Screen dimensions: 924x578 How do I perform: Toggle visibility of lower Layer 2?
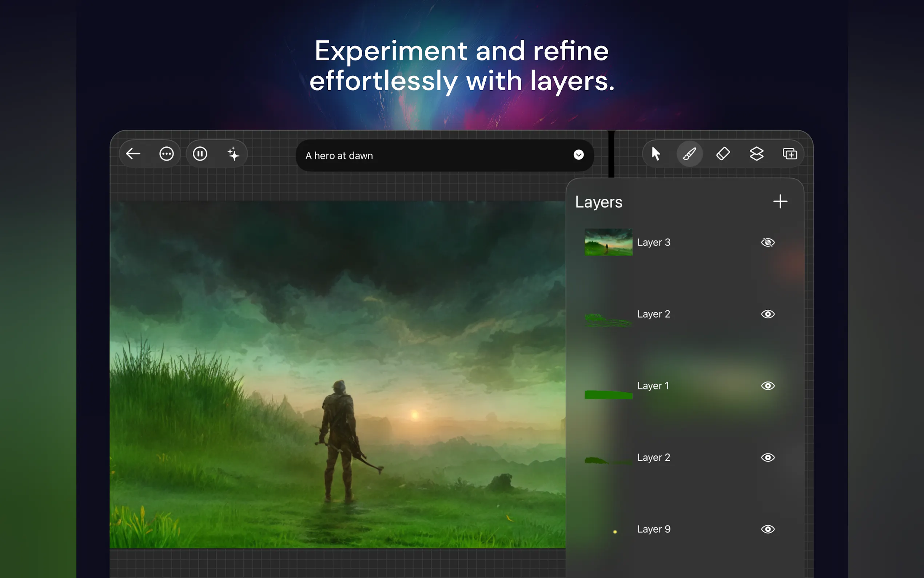(x=767, y=458)
